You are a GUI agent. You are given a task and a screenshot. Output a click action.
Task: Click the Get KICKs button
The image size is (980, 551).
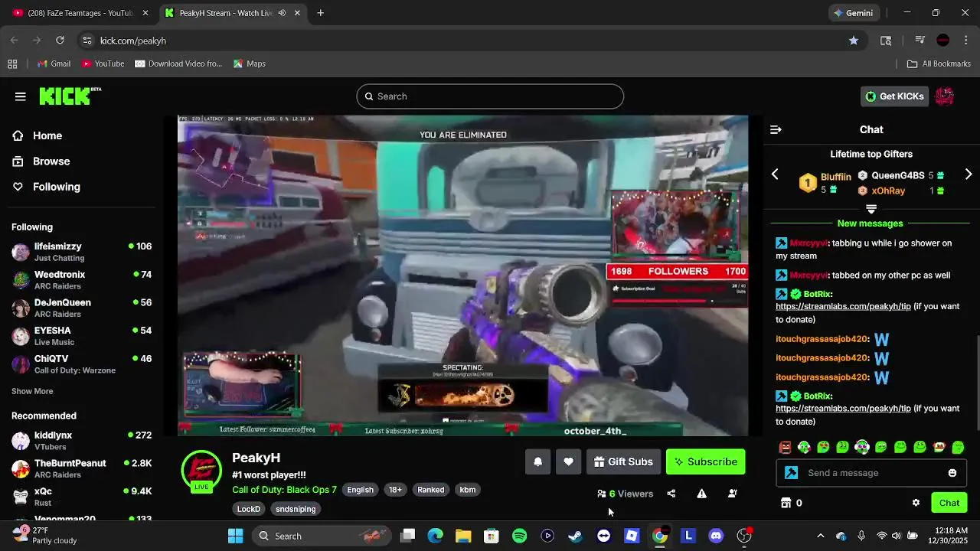pos(894,96)
